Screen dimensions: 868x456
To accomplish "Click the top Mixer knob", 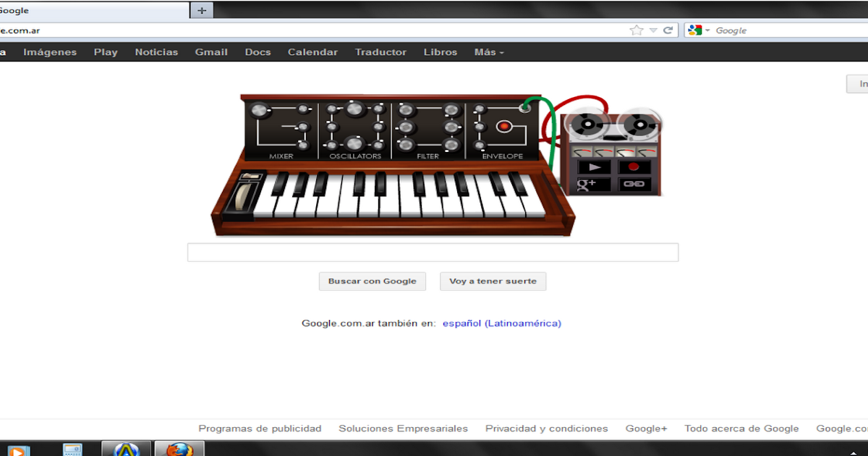I will click(258, 110).
